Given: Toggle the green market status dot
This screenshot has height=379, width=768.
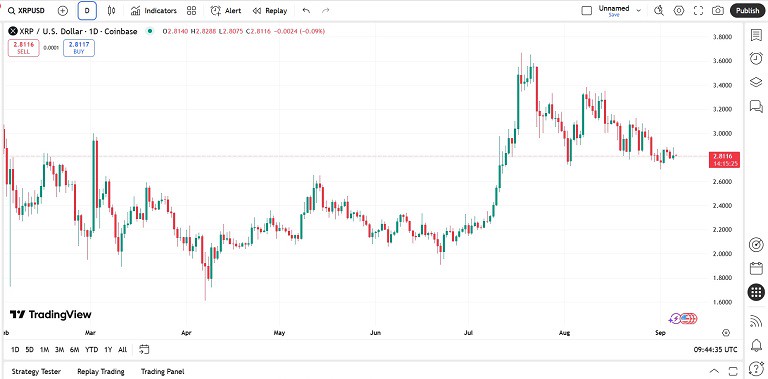Looking at the screenshot, I should (149, 31).
